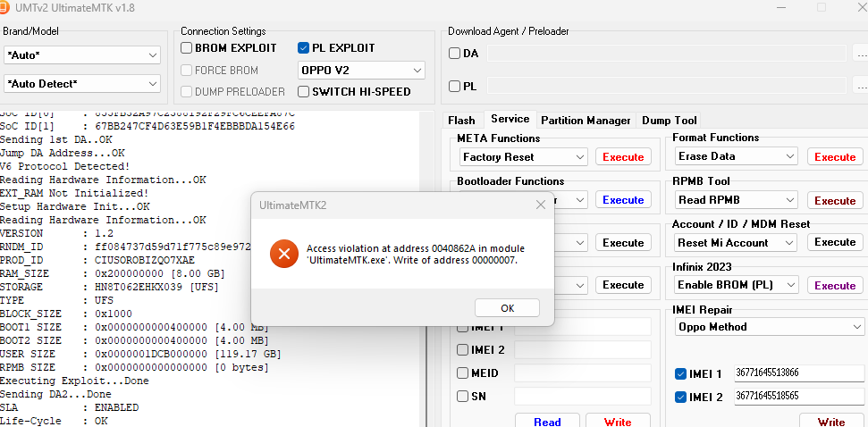Screen dimensions: 868x427
Task: Open the Erase Data format dropdown
Action: (737, 156)
